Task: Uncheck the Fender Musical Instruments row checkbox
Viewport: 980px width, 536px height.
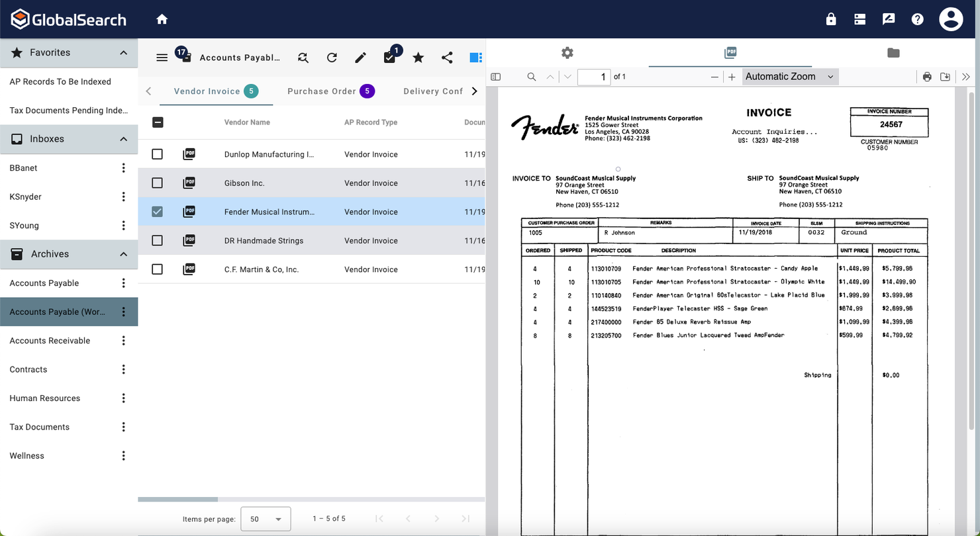Action: tap(157, 212)
